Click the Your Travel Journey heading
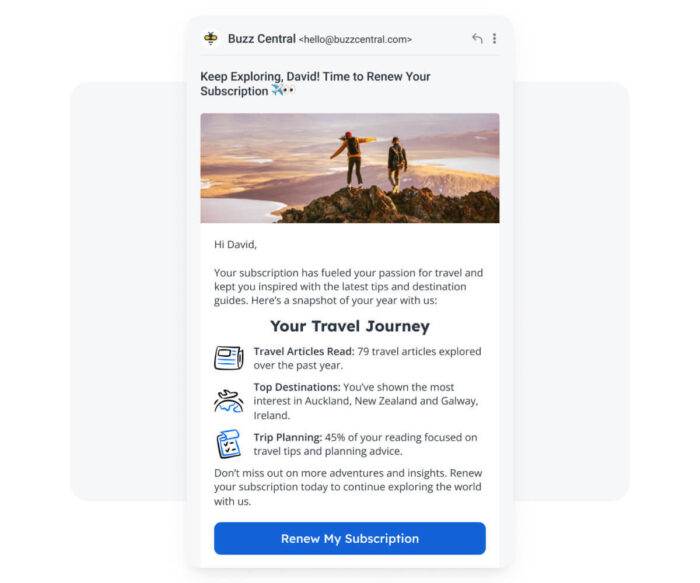This screenshot has width=700, height=583. point(350,326)
